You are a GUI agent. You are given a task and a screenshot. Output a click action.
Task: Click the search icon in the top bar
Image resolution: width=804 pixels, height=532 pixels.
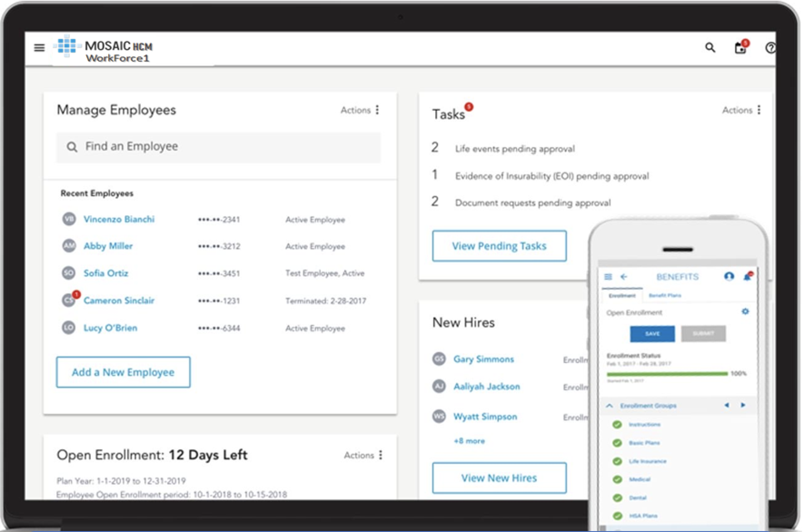point(710,47)
